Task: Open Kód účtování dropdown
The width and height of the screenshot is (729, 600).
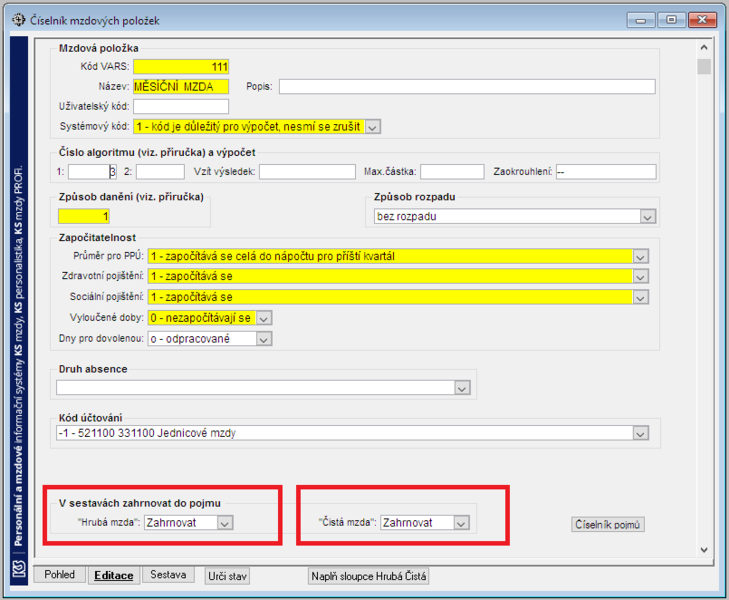Action: coord(640,434)
